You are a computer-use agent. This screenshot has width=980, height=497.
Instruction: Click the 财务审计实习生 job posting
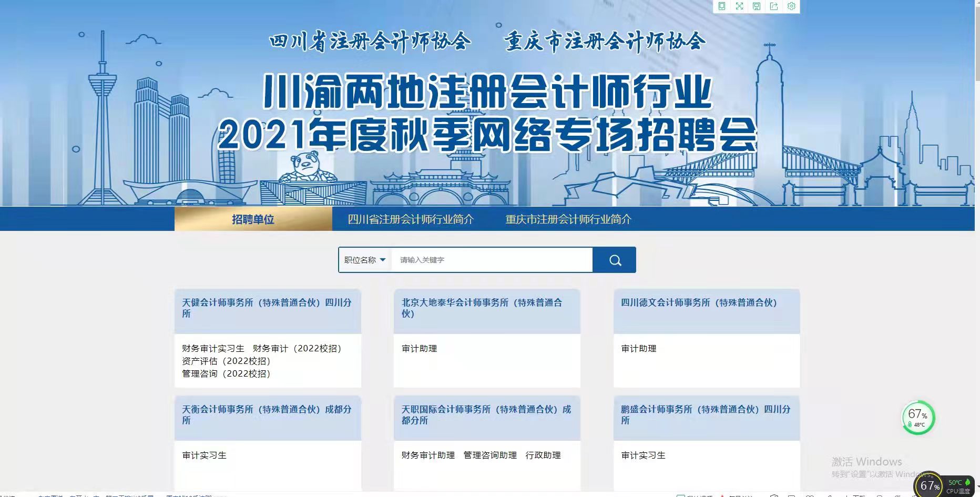[x=213, y=349]
